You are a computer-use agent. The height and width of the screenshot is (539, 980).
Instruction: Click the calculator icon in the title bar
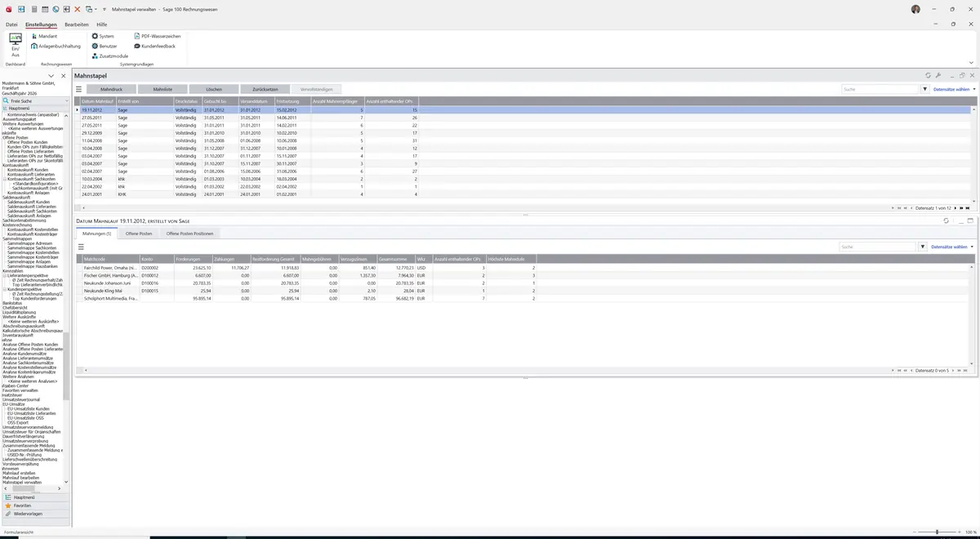(x=33, y=9)
